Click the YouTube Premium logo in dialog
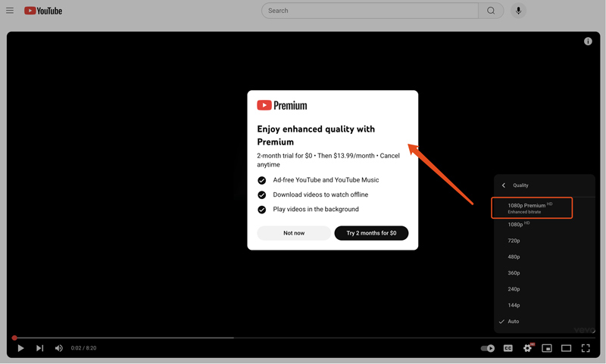Image resolution: width=606 pixels, height=364 pixels. pyautogui.click(x=282, y=105)
